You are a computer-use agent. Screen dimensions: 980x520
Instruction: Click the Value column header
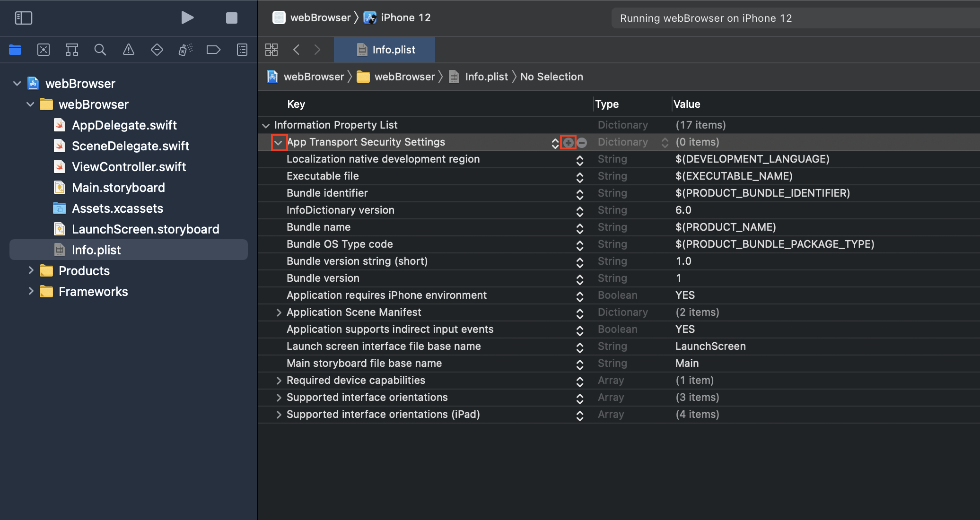tap(687, 104)
